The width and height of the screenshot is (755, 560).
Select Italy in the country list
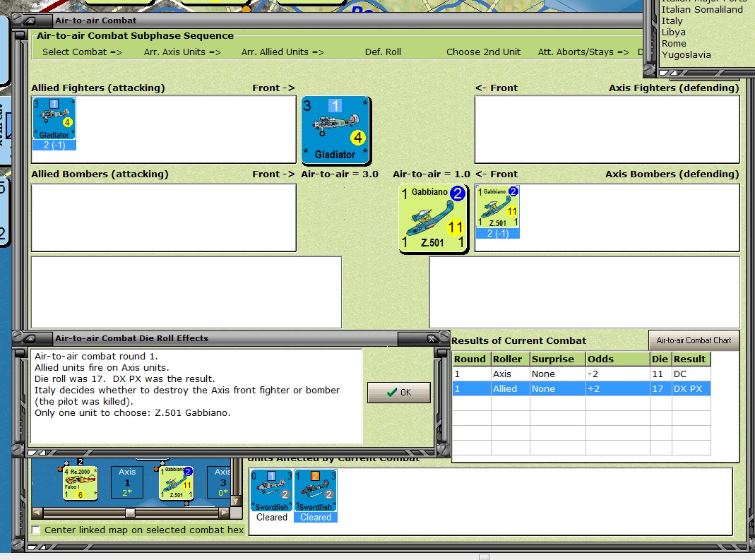(x=672, y=21)
